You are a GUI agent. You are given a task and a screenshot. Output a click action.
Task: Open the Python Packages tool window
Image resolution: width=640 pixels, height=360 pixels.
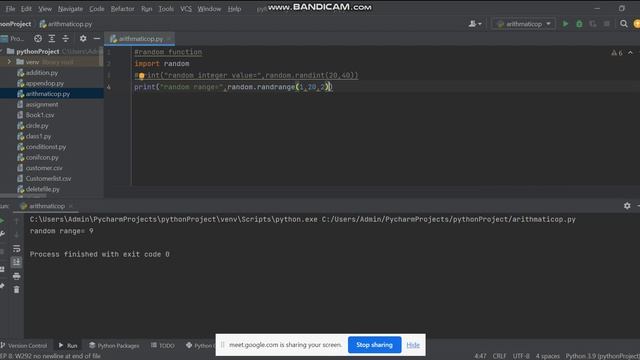[x=114, y=346]
